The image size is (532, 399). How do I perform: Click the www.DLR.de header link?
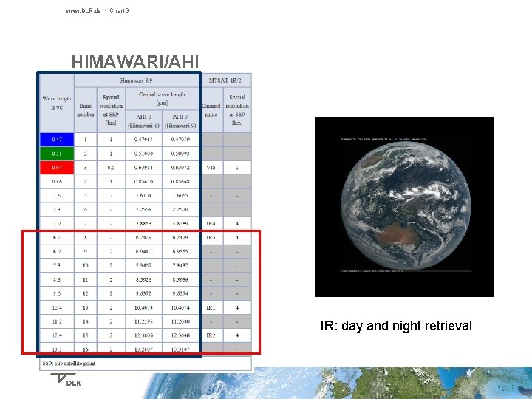(x=83, y=10)
